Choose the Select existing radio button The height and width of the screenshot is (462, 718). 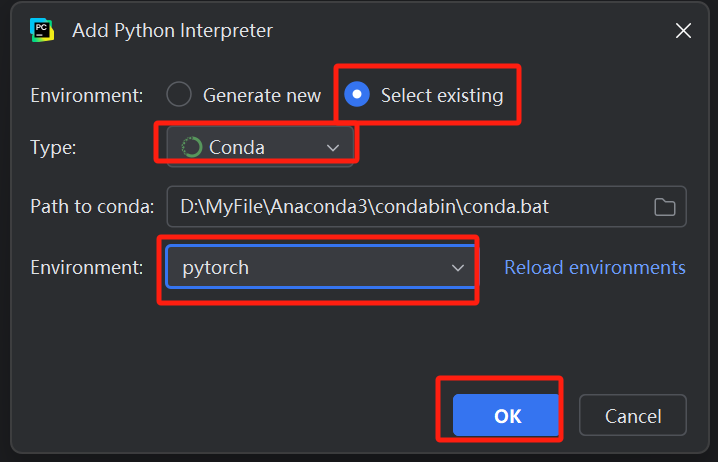[356, 95]
